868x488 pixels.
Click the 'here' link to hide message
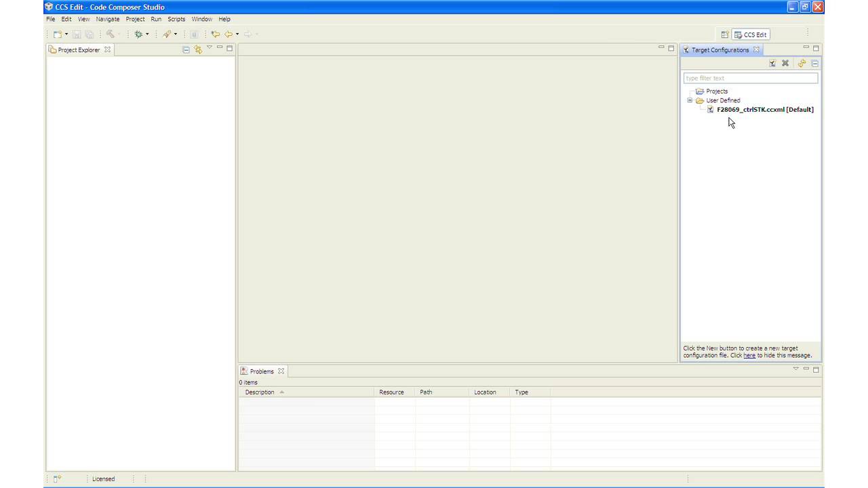click(749, 355)
